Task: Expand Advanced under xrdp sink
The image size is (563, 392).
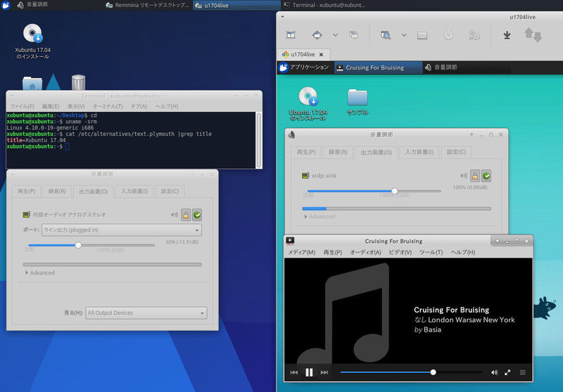Action: tap(320, 217)
